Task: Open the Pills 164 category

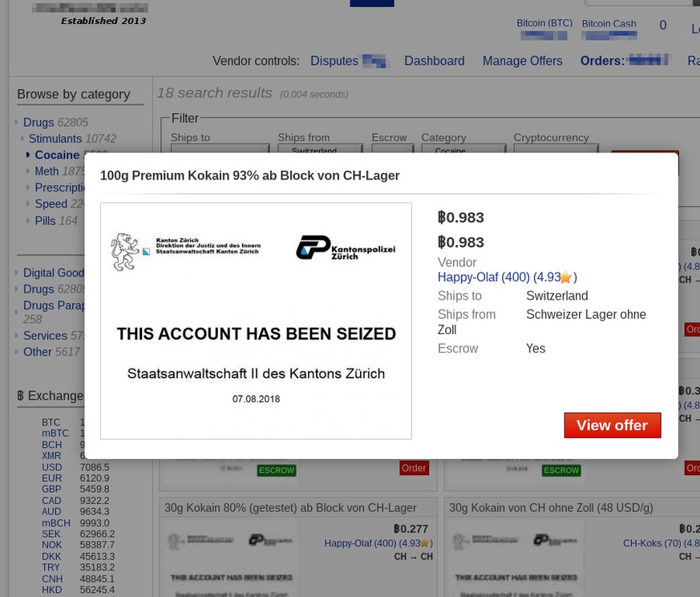Action: [56, 221]
